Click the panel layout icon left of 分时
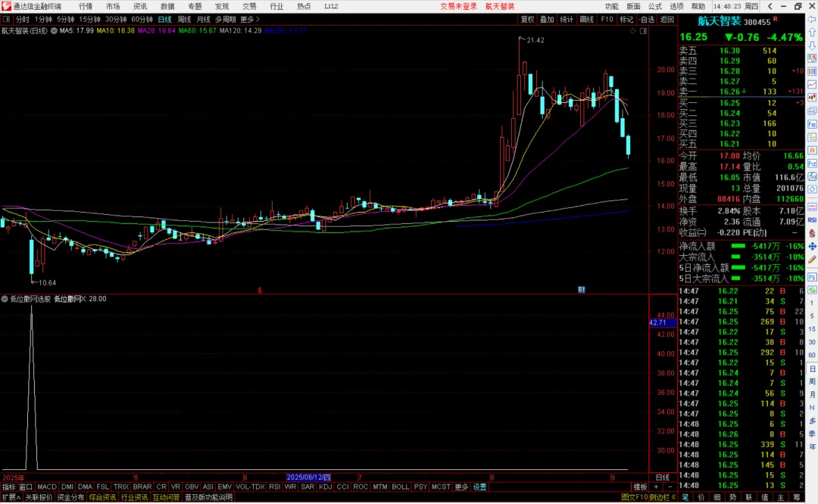 pyautogui.click(x=6, y=19)
